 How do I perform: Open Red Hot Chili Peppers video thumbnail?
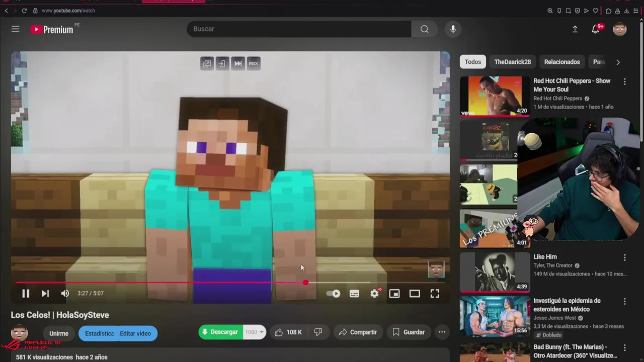point(495,97)
